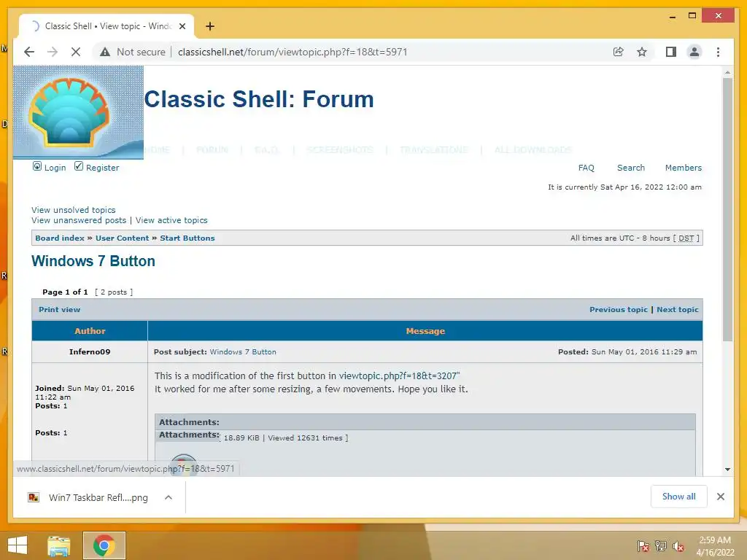Go back to the previous page
747x560 pixels.
click(x=29, y=52)
